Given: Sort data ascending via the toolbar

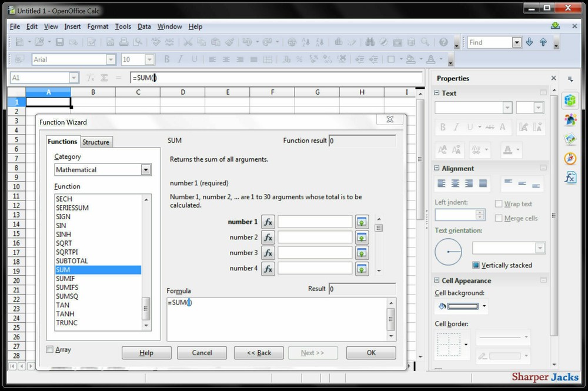Looking at the screenshot, I should coord(306,42).
